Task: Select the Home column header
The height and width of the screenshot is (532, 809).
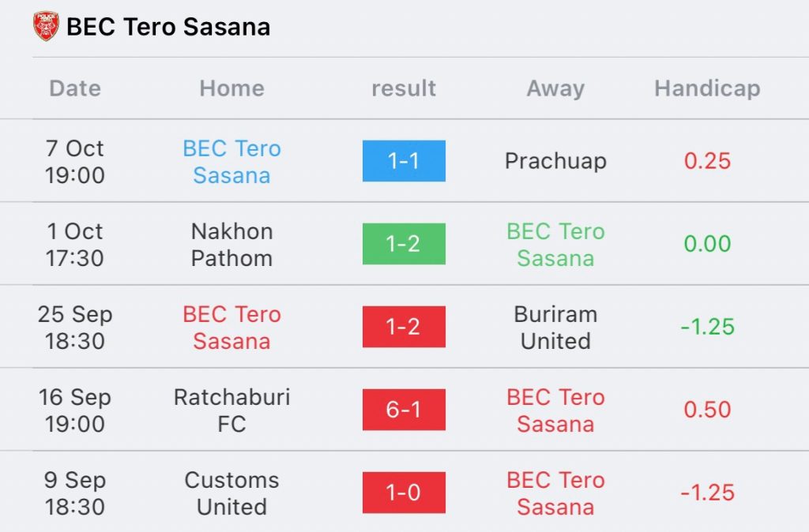Action: [x=231, y=88]
